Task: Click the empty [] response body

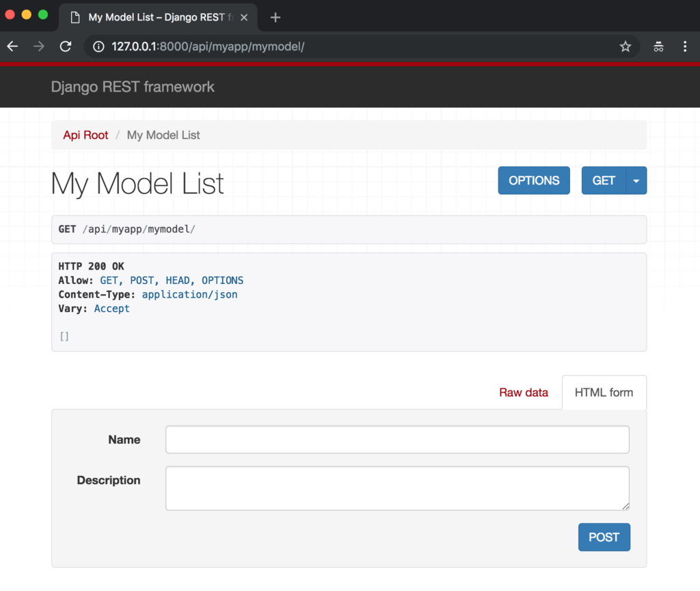Action: (x=64, y=337)
